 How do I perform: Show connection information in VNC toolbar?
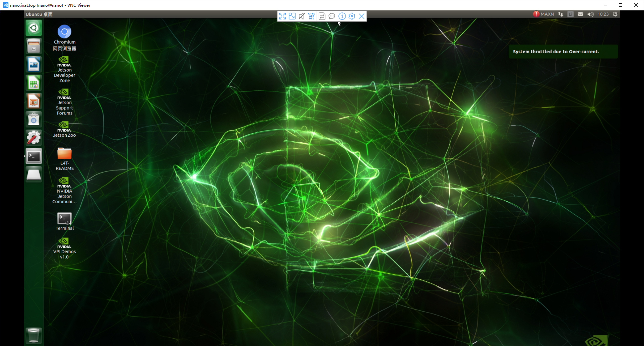[x=342, y=16]
